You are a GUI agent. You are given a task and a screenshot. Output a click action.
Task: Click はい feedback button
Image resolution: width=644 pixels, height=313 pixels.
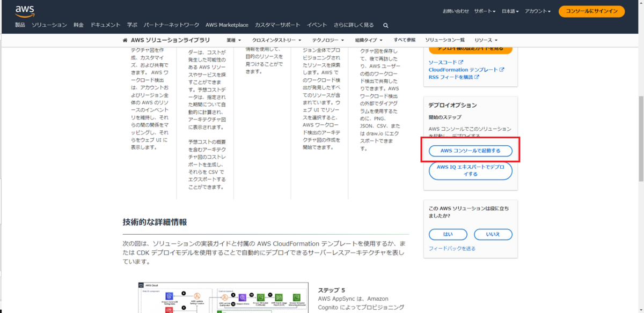point(448,234)
